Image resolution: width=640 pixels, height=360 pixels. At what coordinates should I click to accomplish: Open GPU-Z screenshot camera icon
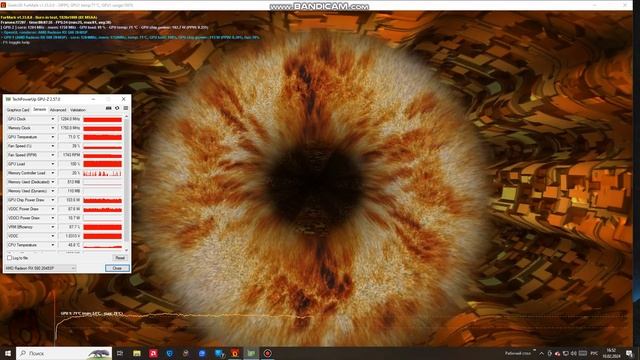coord(108,108)
